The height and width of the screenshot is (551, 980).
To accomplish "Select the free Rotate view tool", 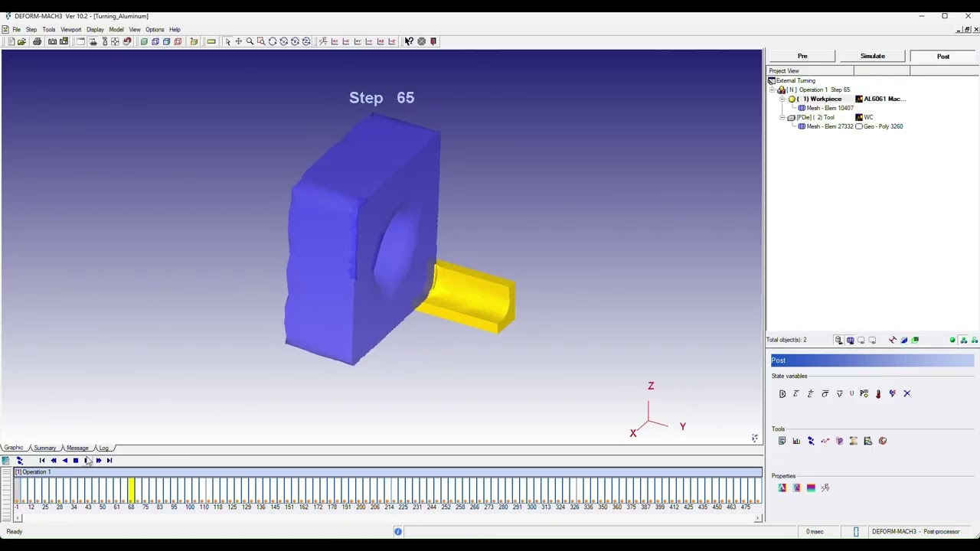I will [x=273, y=41].
